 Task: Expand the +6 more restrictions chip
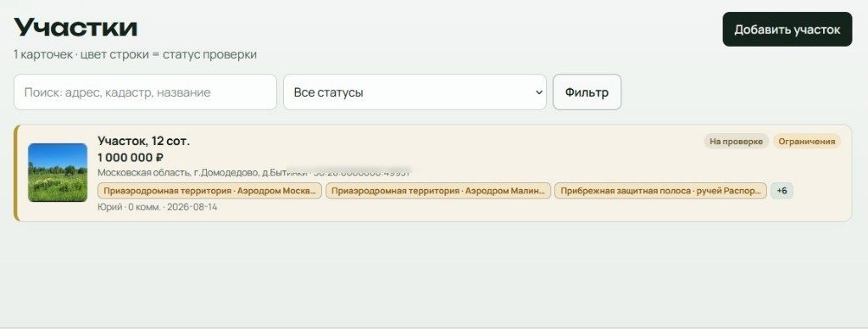(x=782, y=191)
